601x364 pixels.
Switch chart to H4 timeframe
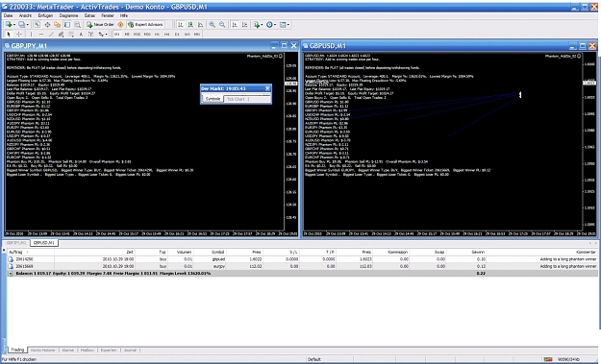point(166,34)
